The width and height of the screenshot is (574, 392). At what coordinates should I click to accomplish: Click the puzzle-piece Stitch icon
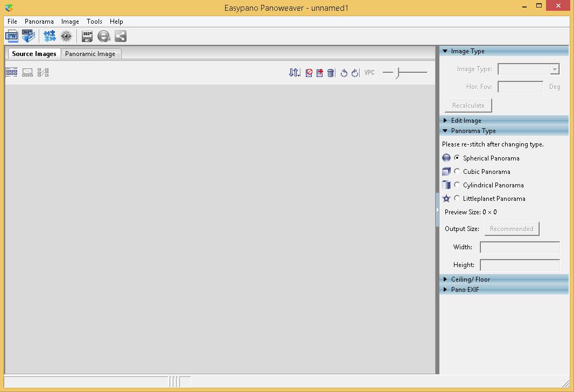point(50,36)
